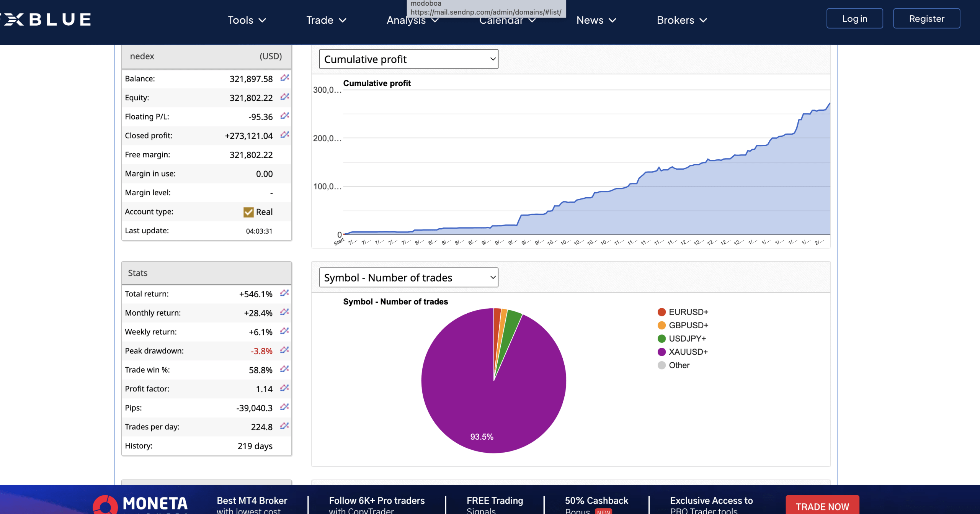The width and height of the screenshot is (980, 514).
Task: Toggle XAUUSD+ legend entry
Action: tap(688, 352)
